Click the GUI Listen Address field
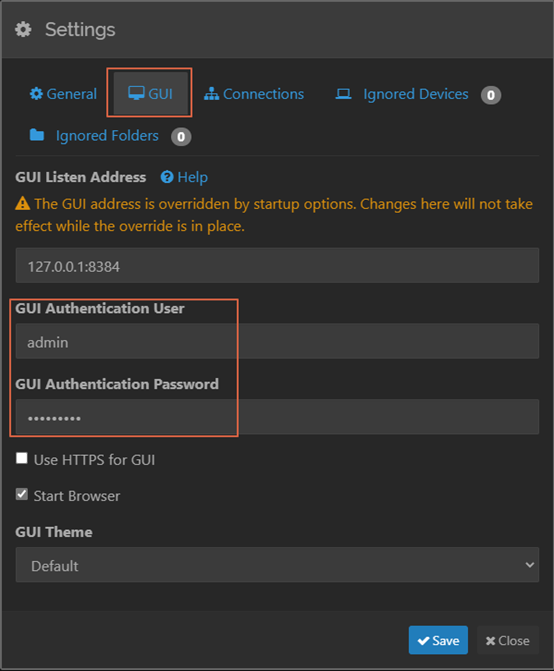 click(x=277, y=265)
